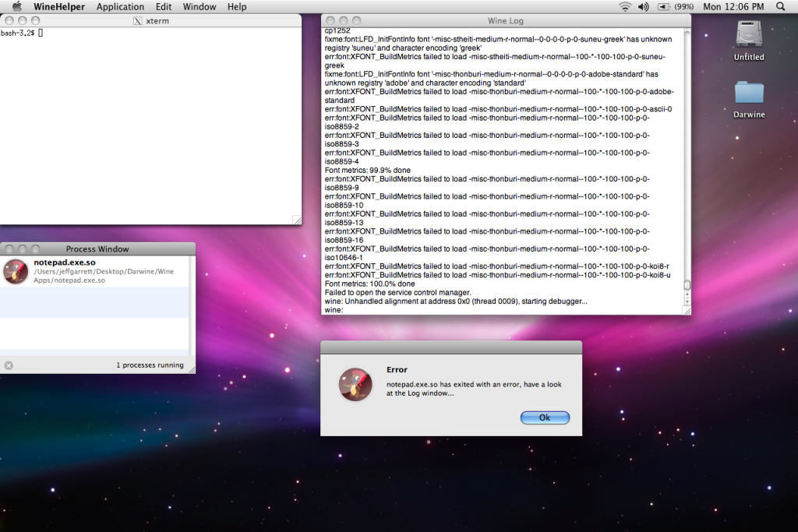Viewport: 798px width, 532px height.
Task: Click the Process Window title bar
Action: [97, 248]
